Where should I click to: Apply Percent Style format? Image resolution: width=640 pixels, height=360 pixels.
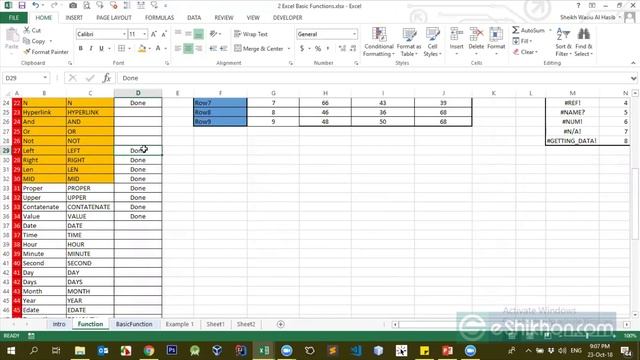coord(318,49)
